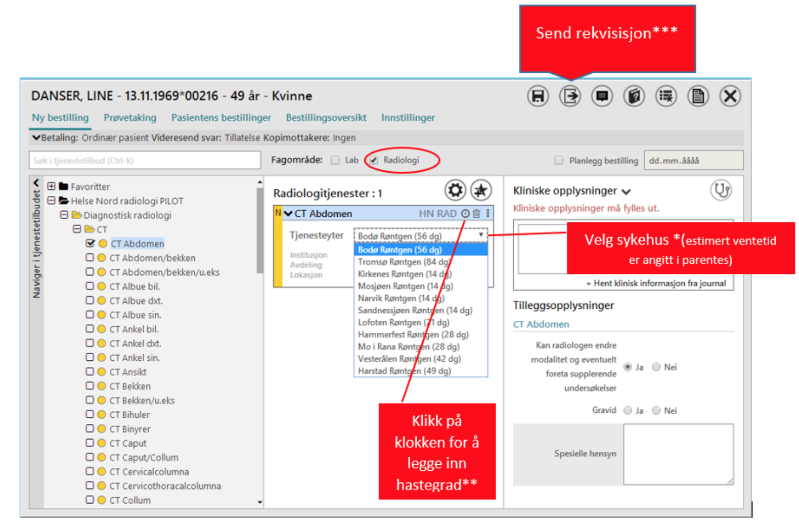
Task: Open the document sheet icon
Action: pyautogui.click(x=698, y=96)
